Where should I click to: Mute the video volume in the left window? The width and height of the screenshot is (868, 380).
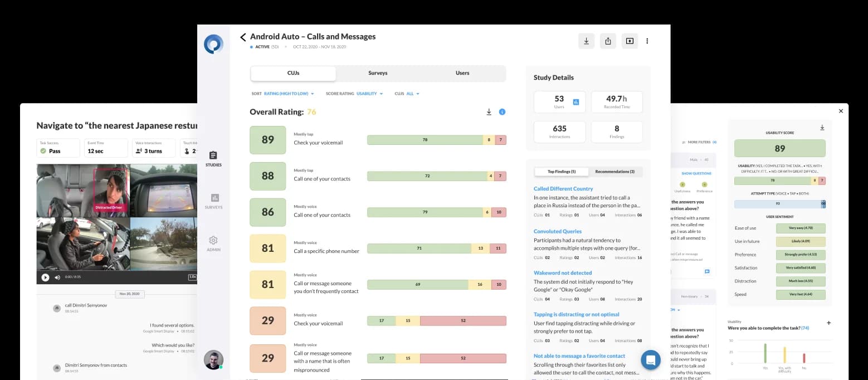click(x=57, y=277)
